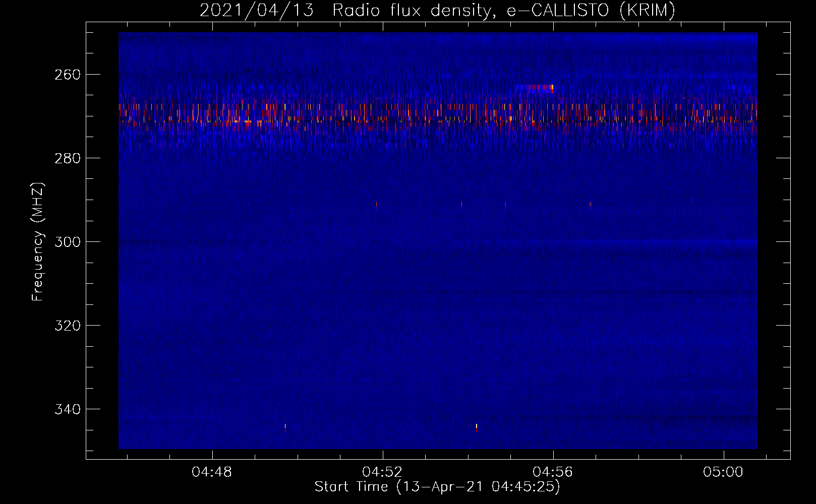Click the 280 frequency tick label
The width and height of the screenshot is (816, 504).
tap(67, 158)
